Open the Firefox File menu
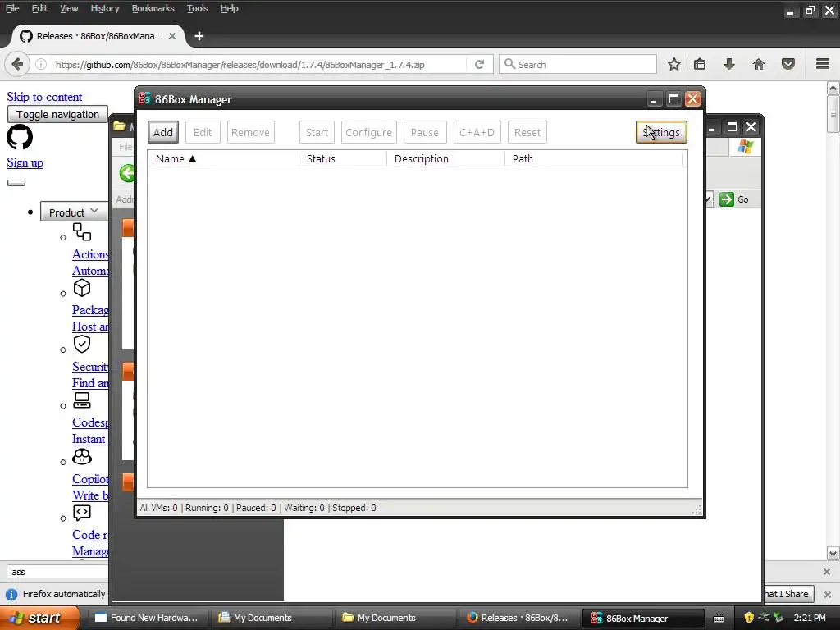 click(x=12, y=8)
